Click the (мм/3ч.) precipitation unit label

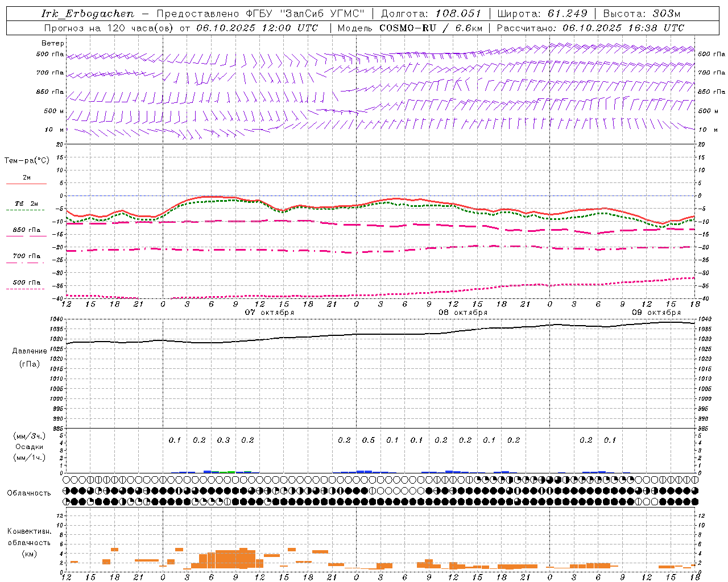(29, 436)
